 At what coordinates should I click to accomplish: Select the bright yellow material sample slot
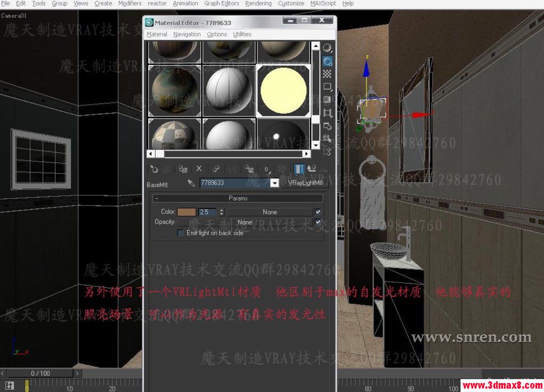pos(283,90)
